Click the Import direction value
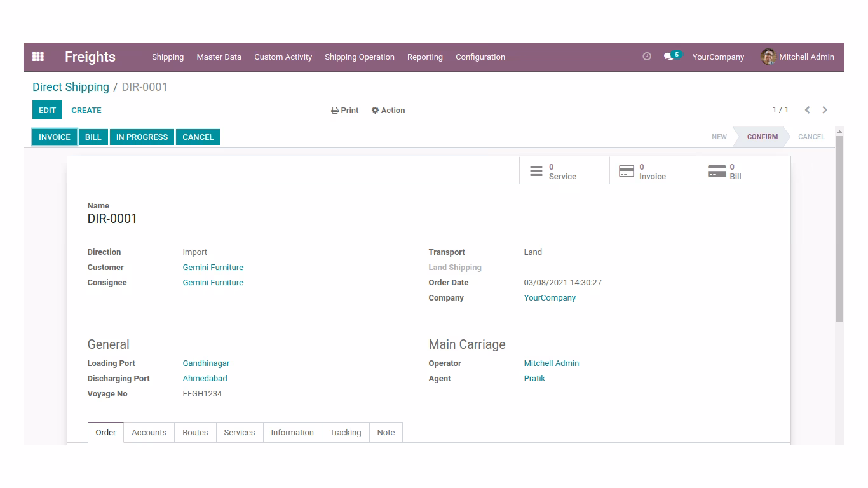The height and width of the screenshot is (488, 868). (195, 252)
